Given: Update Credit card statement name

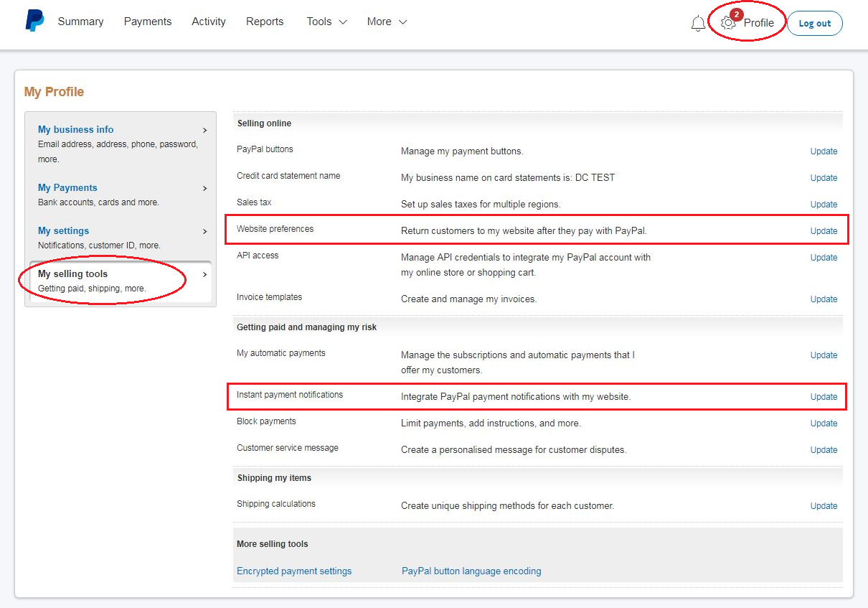Looking at the screenshot, I should coord(824,178).
